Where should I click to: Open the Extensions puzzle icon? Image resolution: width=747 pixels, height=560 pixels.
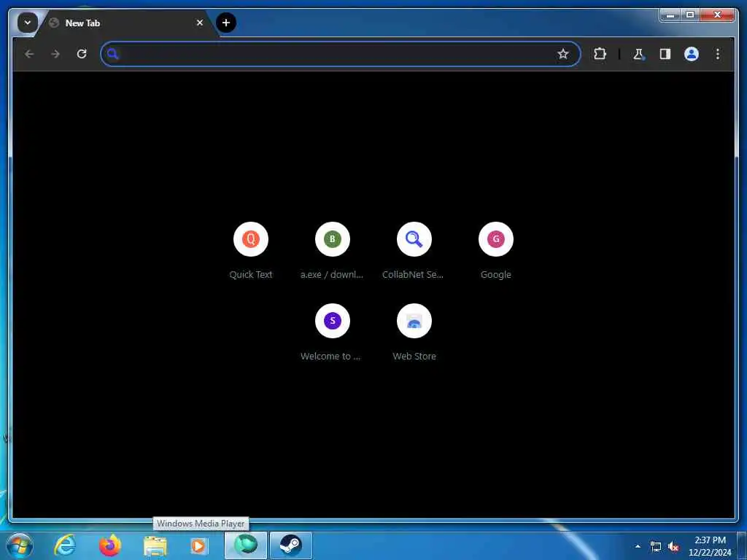[600, 54]
